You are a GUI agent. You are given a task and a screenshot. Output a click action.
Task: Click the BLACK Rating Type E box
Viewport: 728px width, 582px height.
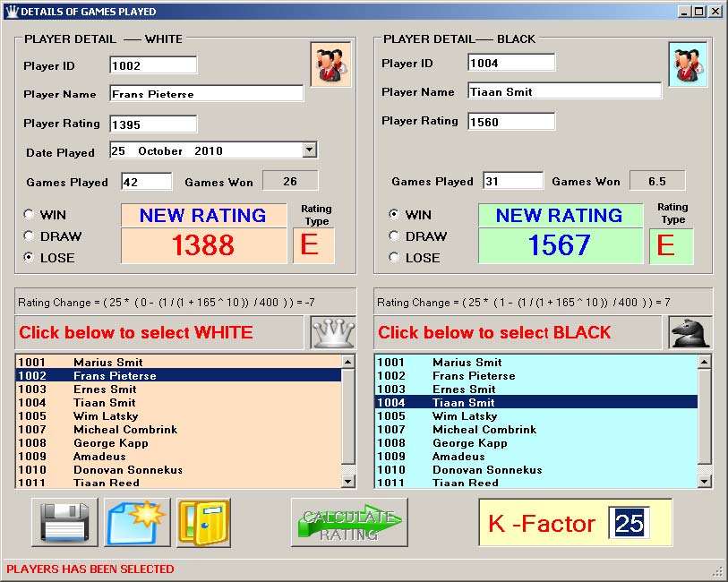pyautogui.click(x=671, y=246)
